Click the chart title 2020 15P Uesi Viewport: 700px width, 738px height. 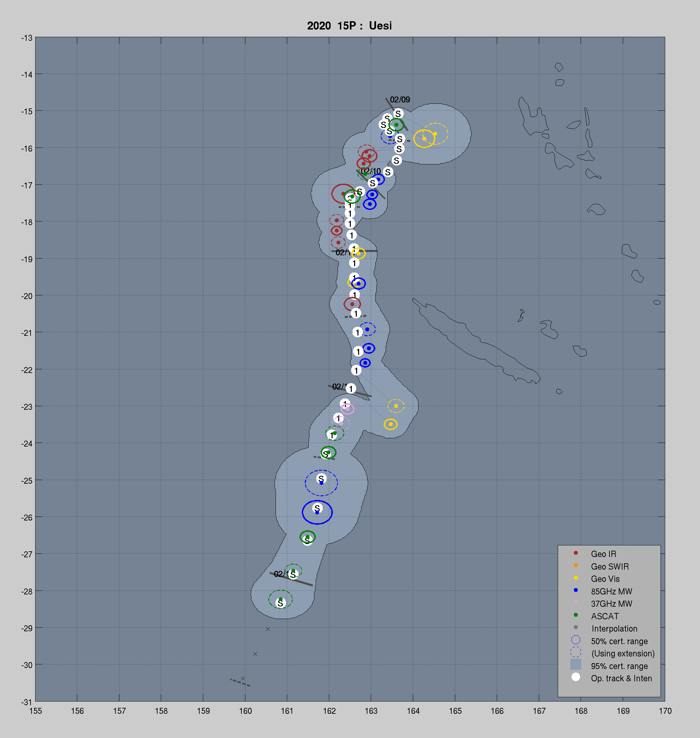tap(349, 26)
